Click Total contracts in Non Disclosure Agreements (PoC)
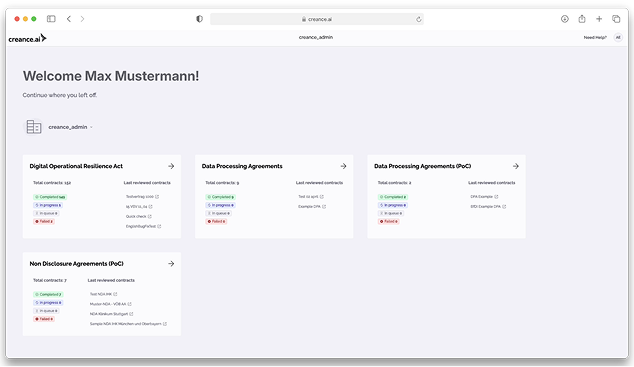 click(50, 280)
